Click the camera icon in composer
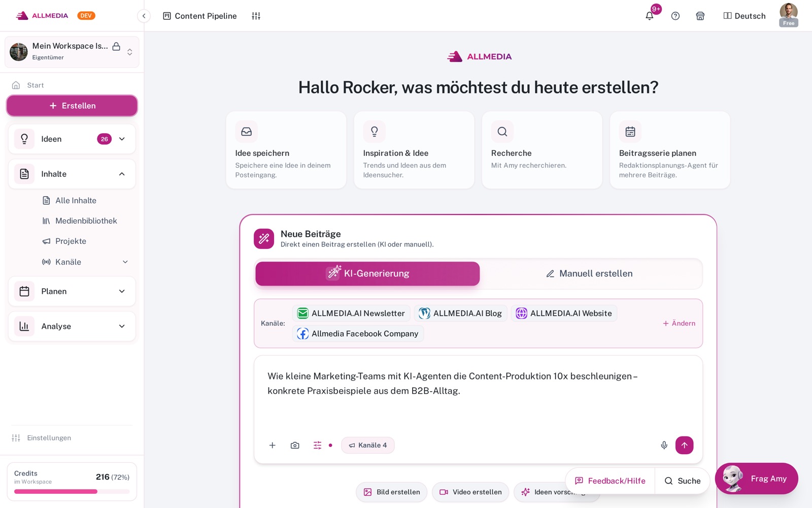Screen dimensions: 812x508 295,445
